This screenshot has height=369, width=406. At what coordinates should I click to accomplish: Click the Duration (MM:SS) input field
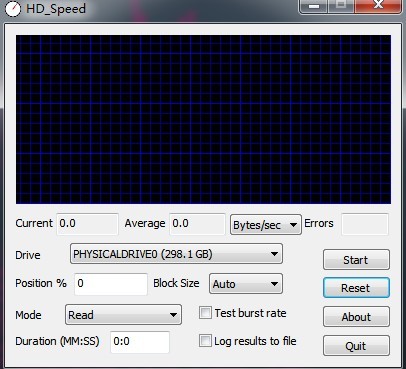(140, 342)
